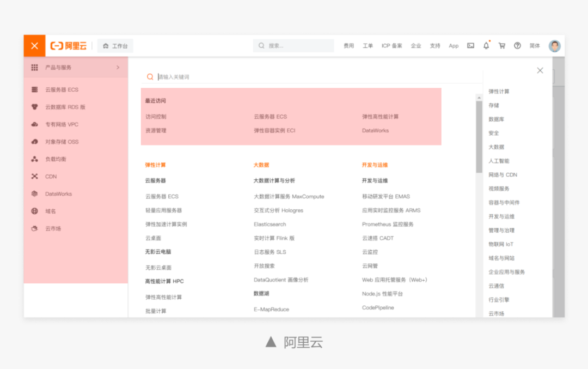
Task: Close the product panel with X
Action: tap(540, 70)
